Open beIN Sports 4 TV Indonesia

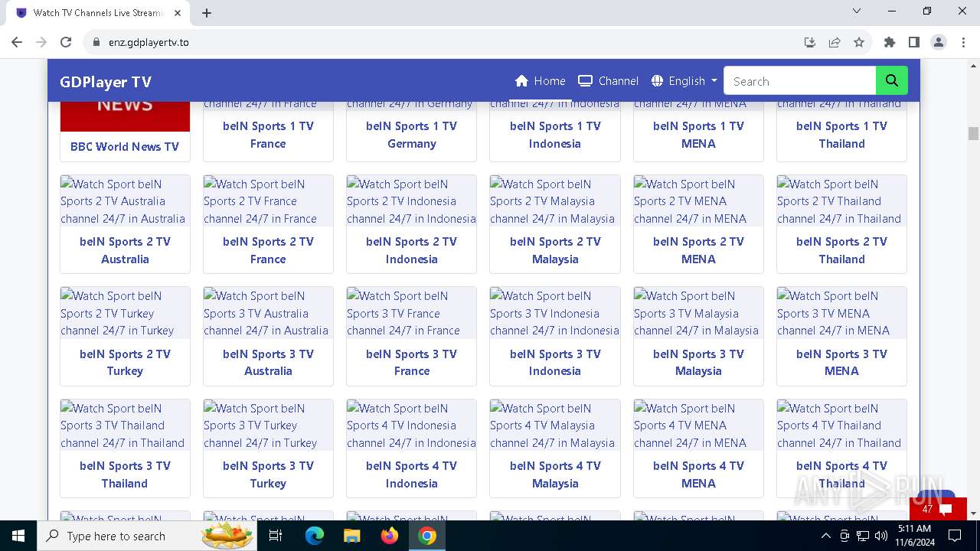pos(411,474)
